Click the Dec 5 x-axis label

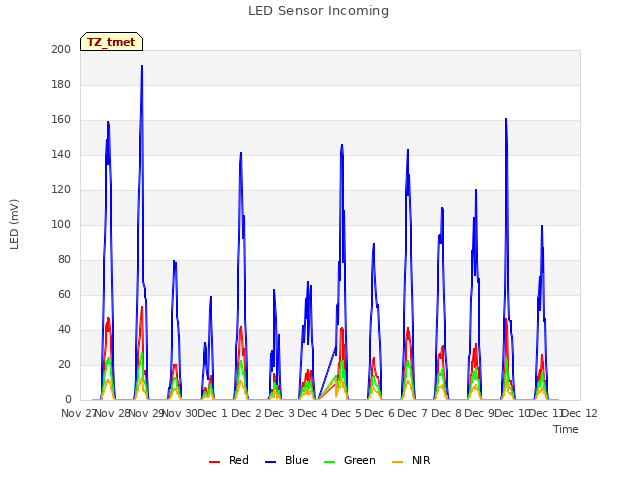pyautogui.click(x=347, y=413)
